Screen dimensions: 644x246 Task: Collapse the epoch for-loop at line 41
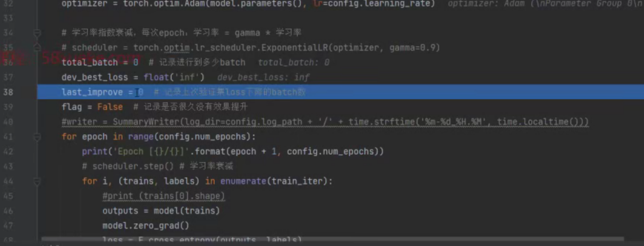tap(37, 137)
